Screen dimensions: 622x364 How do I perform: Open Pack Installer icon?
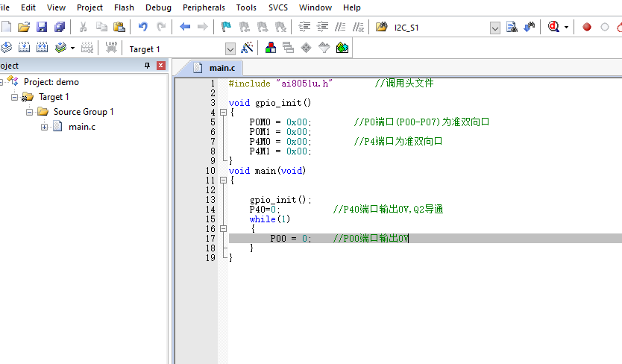[x=342, y=48]
